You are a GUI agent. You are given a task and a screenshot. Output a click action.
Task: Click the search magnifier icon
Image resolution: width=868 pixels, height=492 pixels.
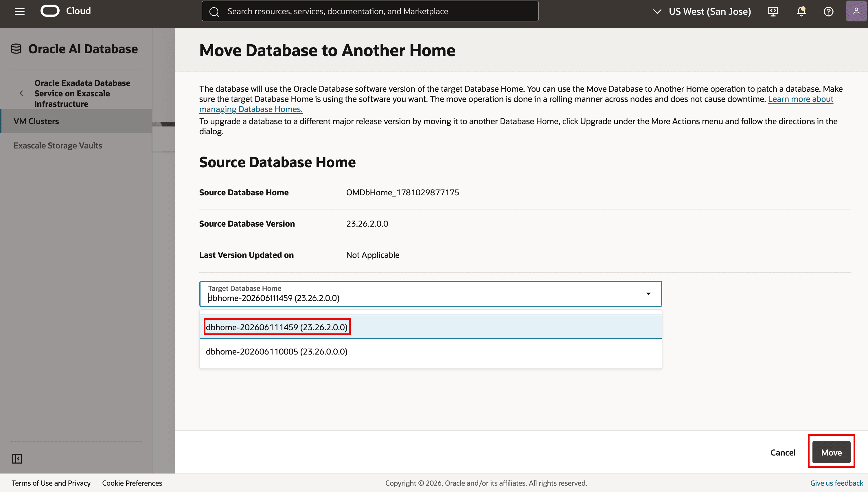pos(214,12)
